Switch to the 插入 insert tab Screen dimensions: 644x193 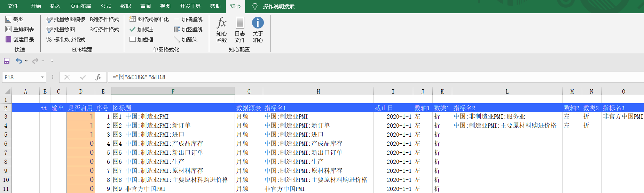click(55, 6)
